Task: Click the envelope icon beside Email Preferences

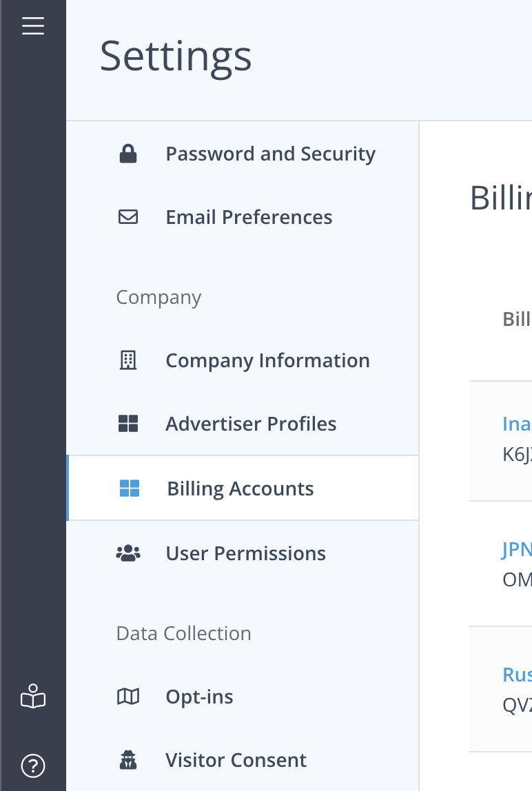Action: click(128, 217)
